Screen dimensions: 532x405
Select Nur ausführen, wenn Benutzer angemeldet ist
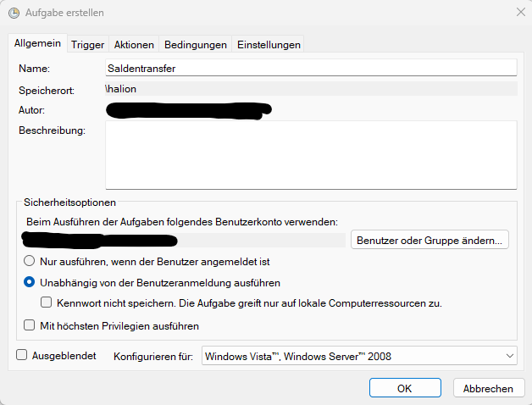pos(30,262)
